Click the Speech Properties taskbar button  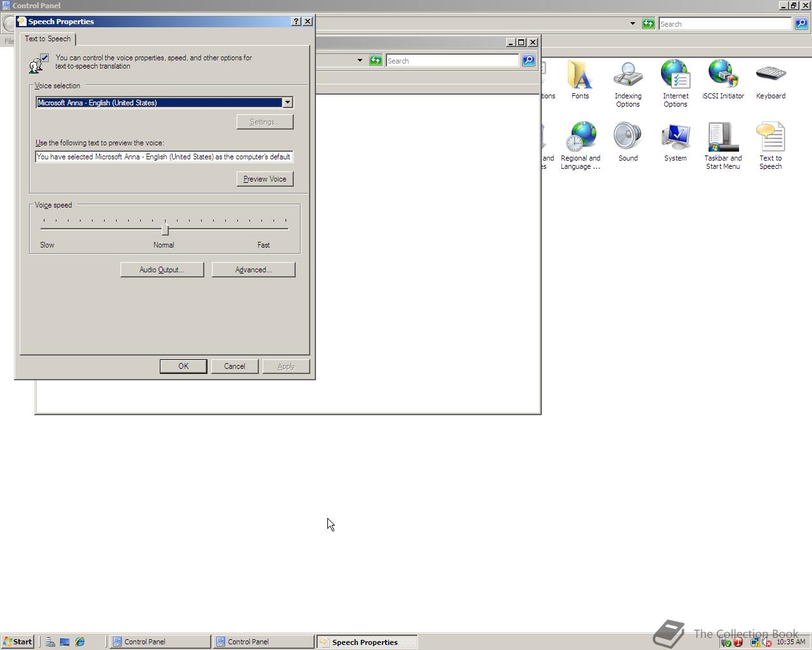(367, 642)
